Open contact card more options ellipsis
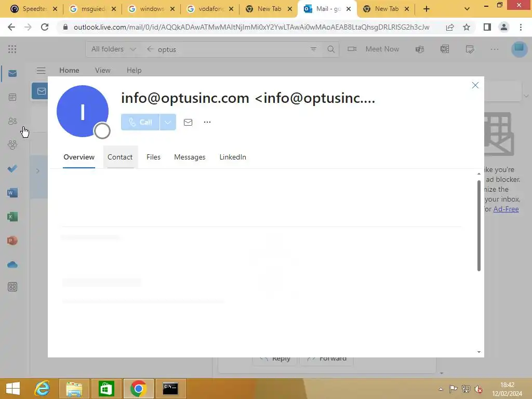The width and height of the screenshot is (532, 399). [x=207, y=122]
